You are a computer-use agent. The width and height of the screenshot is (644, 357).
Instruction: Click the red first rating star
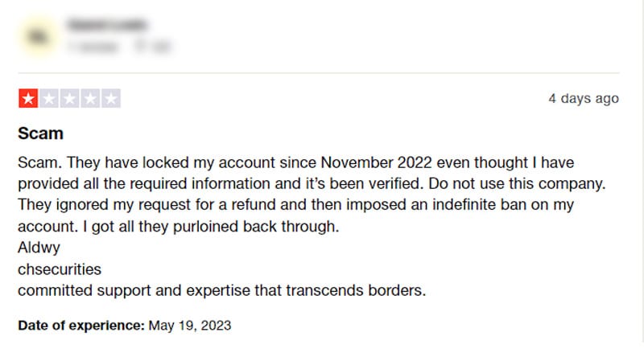click(x=28, y=98)
